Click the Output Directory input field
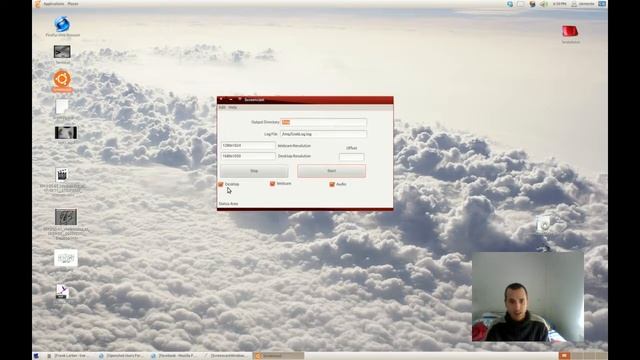This screenshot has height=360, width=640. 323,122
